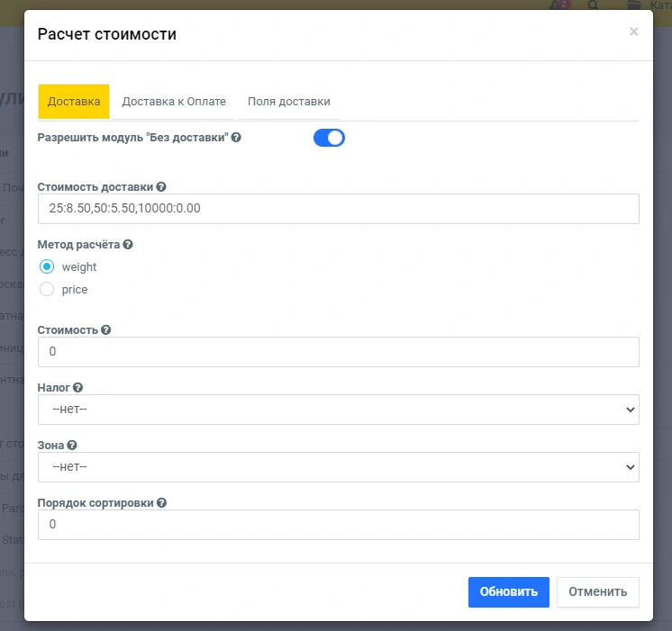Click help icon beside Стоимость доставки
672x631 pixels.
click(161, 186)
